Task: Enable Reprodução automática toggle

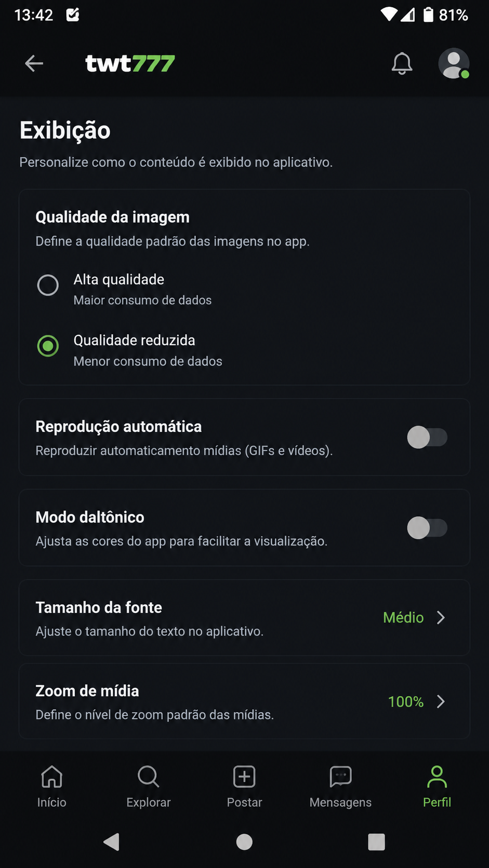Action: coord(427,437)
